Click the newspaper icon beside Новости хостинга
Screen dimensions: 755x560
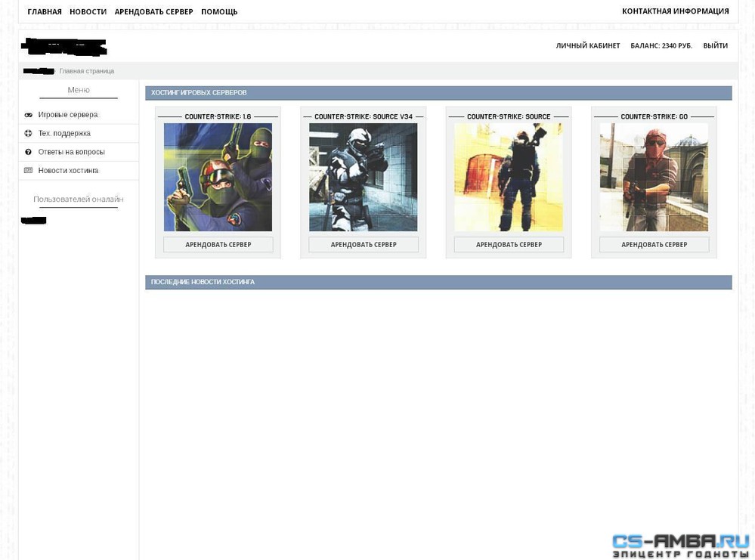[29, 171]
